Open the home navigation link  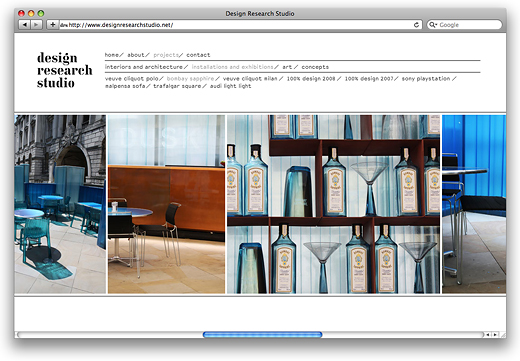pyautogui.click(x=112, y=55)
